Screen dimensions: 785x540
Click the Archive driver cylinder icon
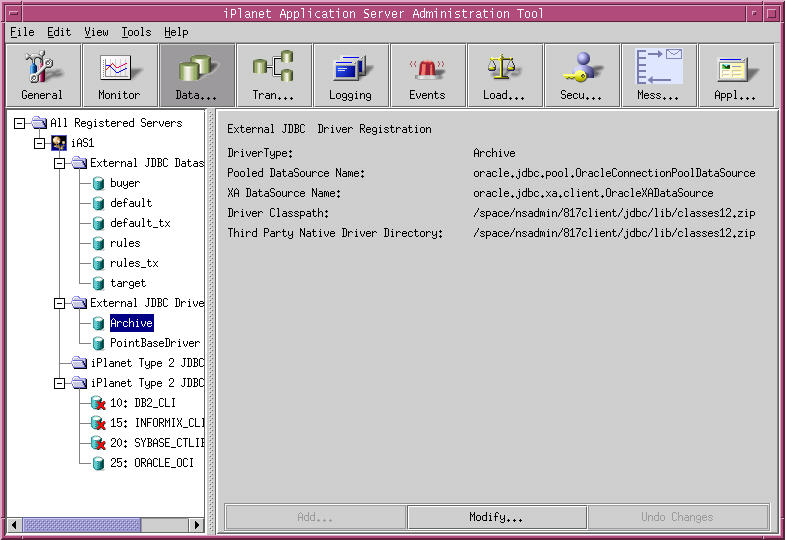click(x=99, y=323)
